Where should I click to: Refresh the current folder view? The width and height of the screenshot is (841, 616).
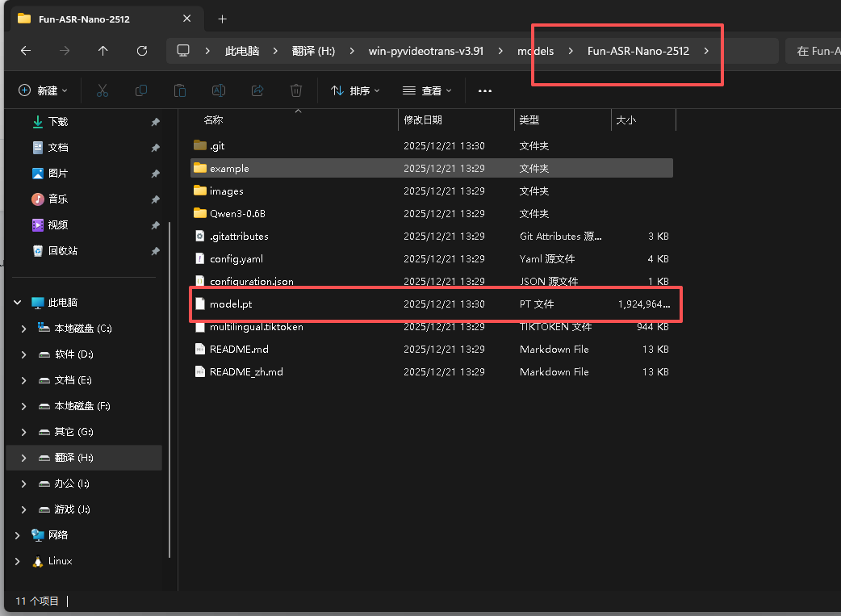point(142,51)
